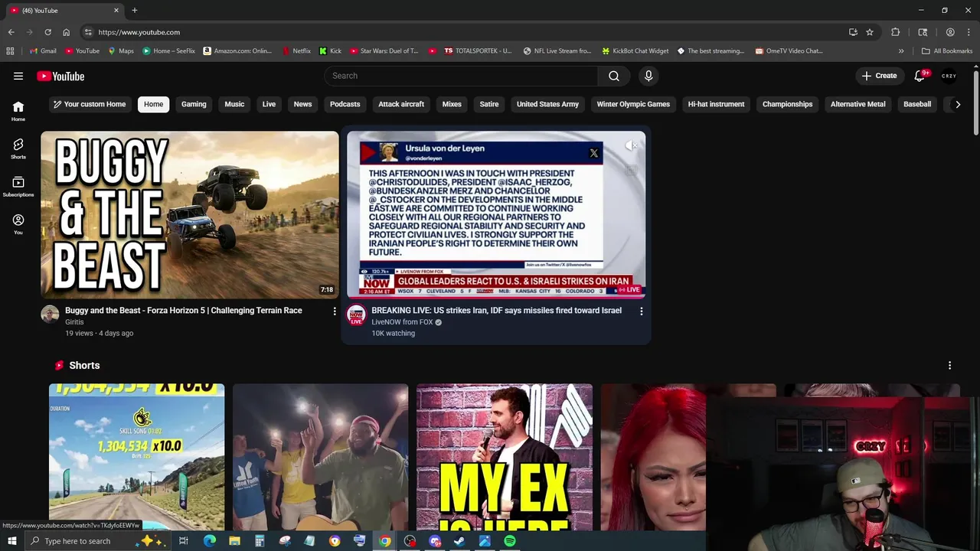Click the YouTube search field

pos(461,76)
